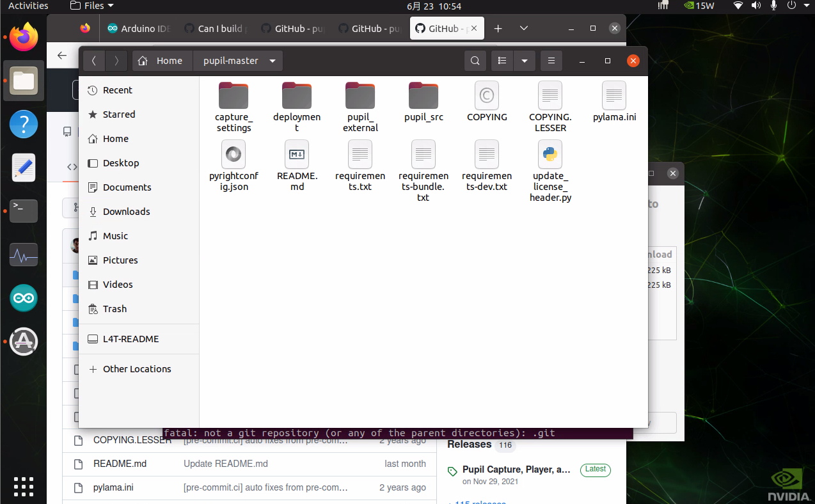Screen dimensions: 815x504
Task: Select the update_license_header.py Python file
Action: [550, 171]
